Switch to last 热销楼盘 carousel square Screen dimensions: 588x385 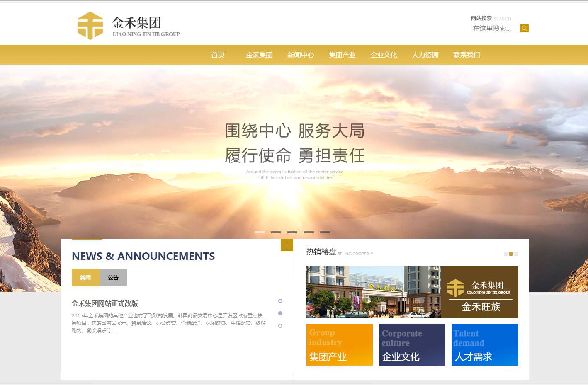[x=516, y=254]
